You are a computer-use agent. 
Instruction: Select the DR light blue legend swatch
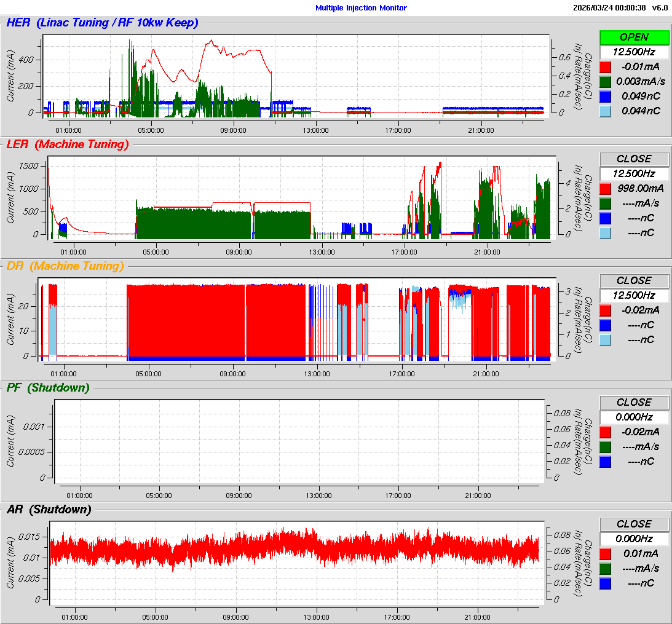(605, 339)
